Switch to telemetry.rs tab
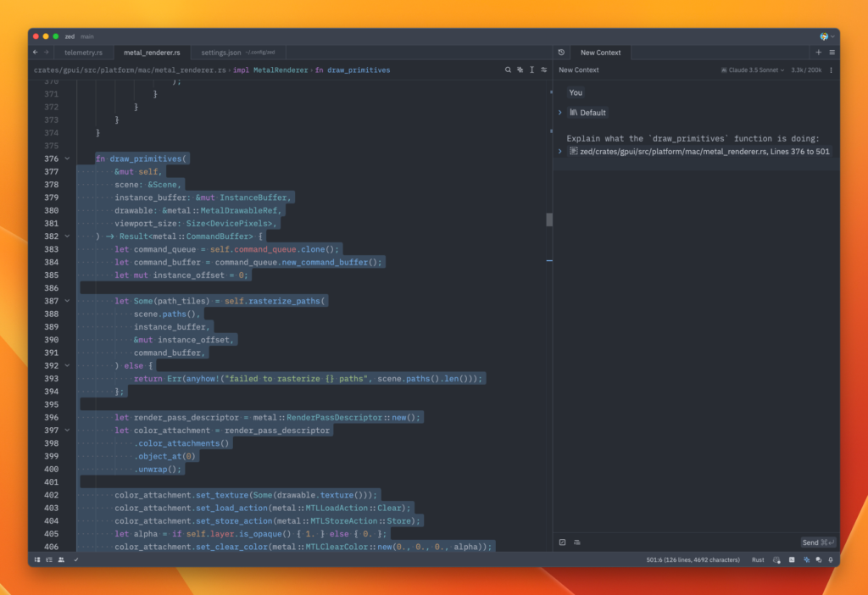Screen dimensions: 868x595 [83, 53]
